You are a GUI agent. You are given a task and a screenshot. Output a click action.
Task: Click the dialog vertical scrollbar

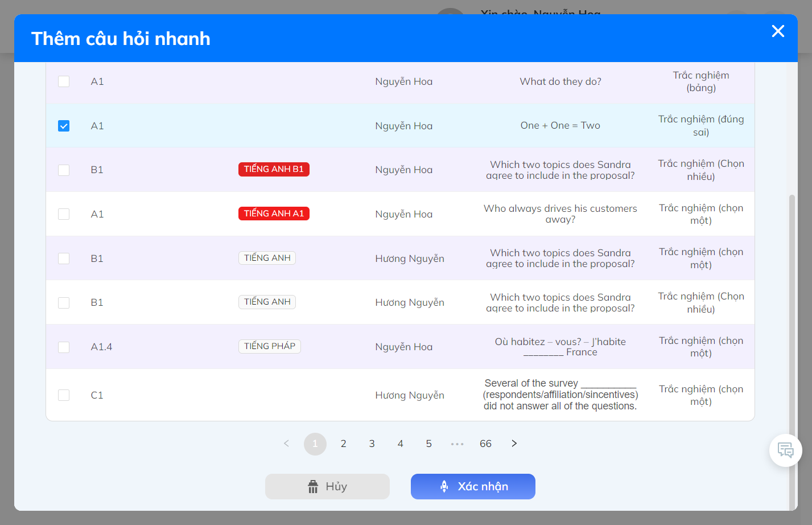[x=792, y=353]
